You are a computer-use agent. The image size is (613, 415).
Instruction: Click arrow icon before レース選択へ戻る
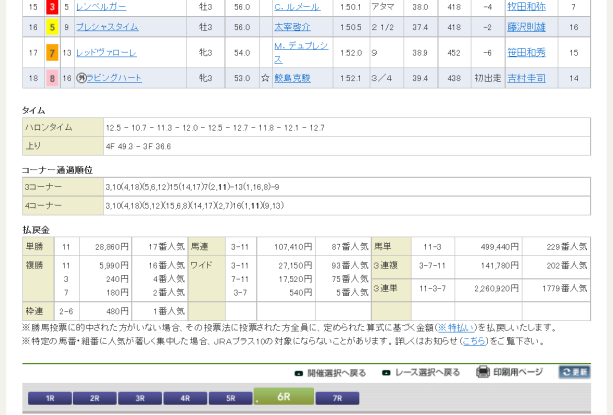pyautogui.click(x=387, y=372)
